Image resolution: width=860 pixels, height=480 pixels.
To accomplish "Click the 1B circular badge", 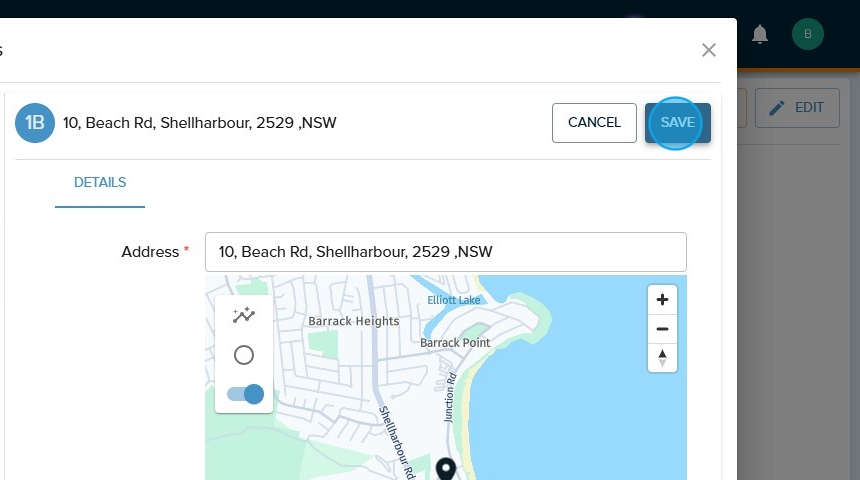I will pyautogui.click(x=35, y=123).
